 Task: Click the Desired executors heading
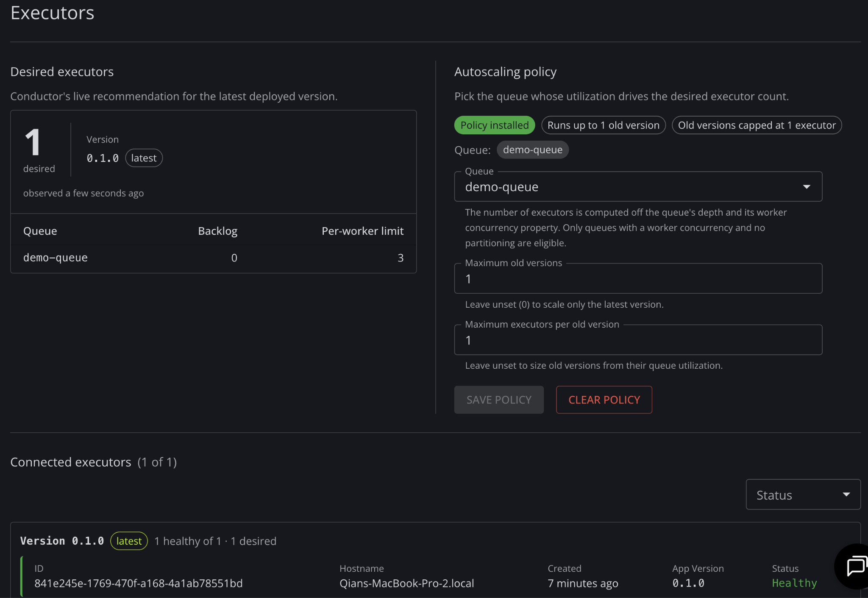62,72
